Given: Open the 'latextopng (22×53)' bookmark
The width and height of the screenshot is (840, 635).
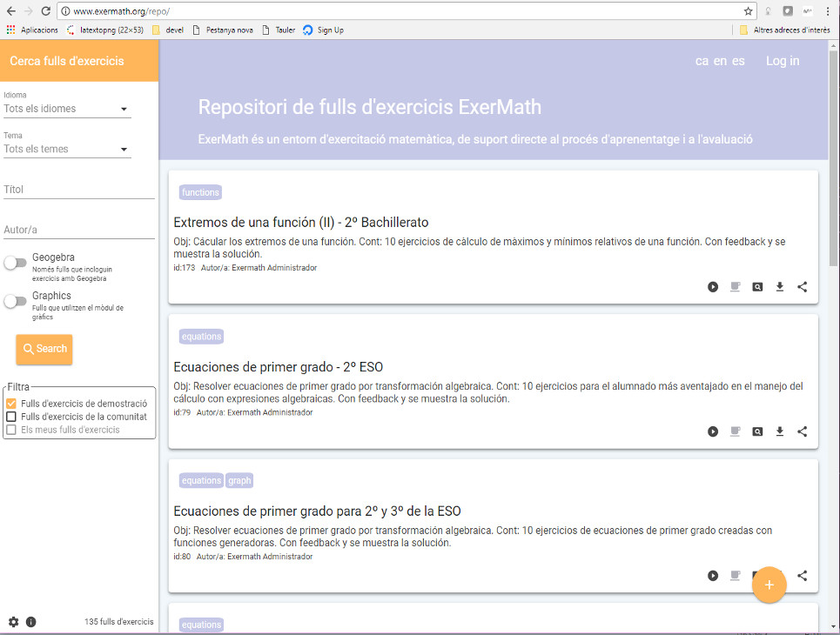Looking at the screenshot, I should pyautogui.click(x=105, y=30).
